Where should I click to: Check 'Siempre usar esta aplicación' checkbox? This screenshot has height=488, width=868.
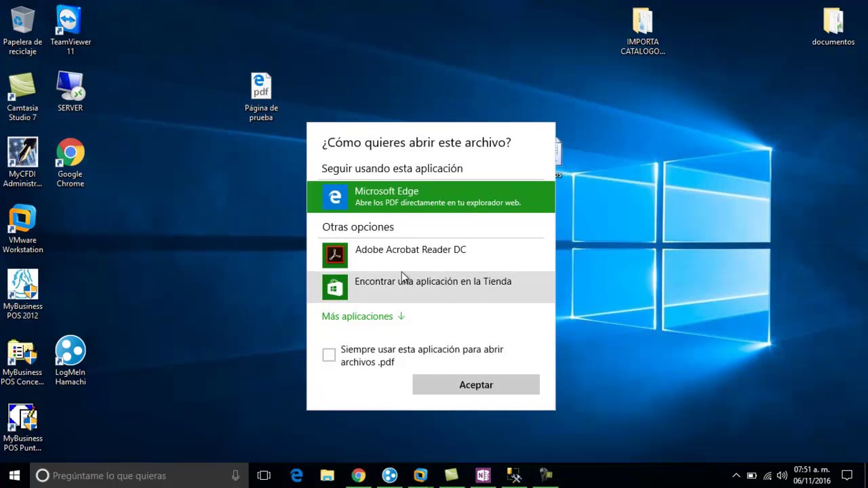pyautogui.click(x=329, y=355)
